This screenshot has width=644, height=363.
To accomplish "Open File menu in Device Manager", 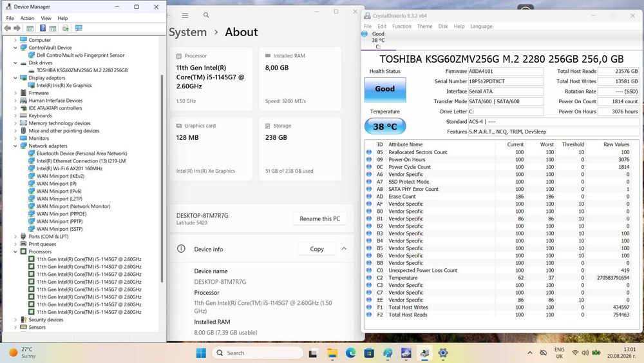I will pyautogui.click(x=10, y=18).
